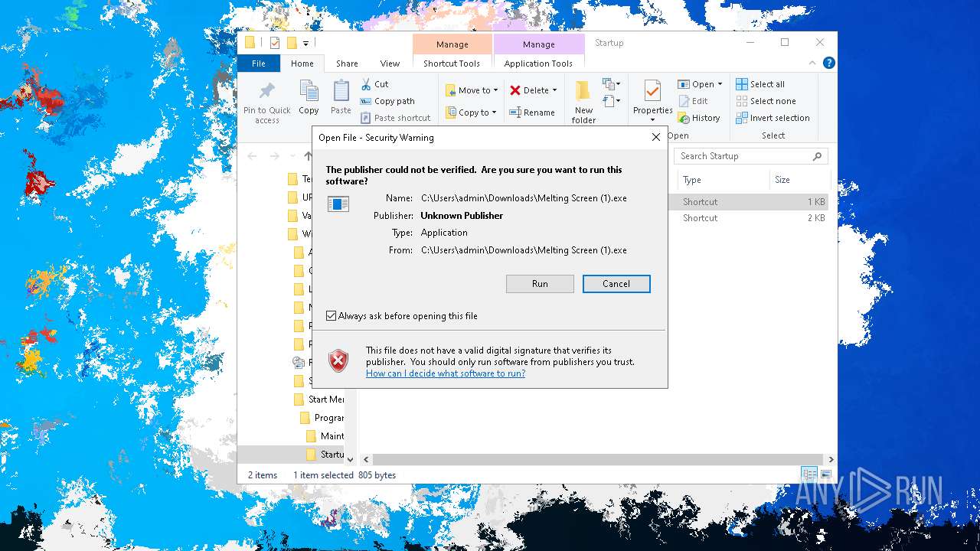Open the Application Tools tab
Image resolution: width=980 pixels, height=551 pixels.
coord(538,64)
